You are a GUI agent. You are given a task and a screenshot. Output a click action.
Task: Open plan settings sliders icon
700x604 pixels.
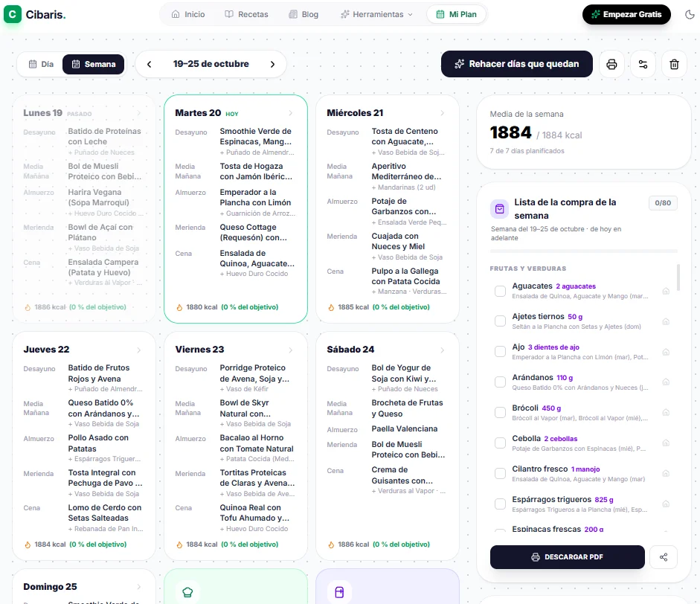pyautogui.click(x=643, y=64)
